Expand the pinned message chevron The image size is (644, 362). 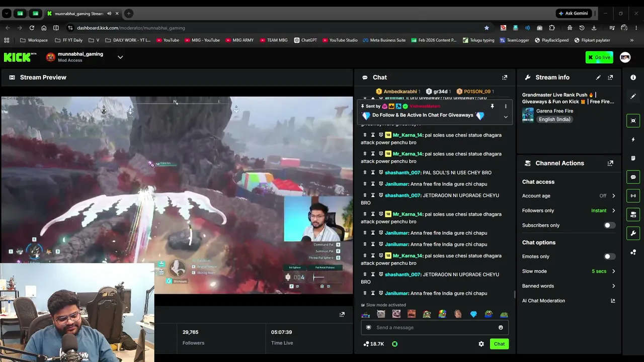[506, 117]
